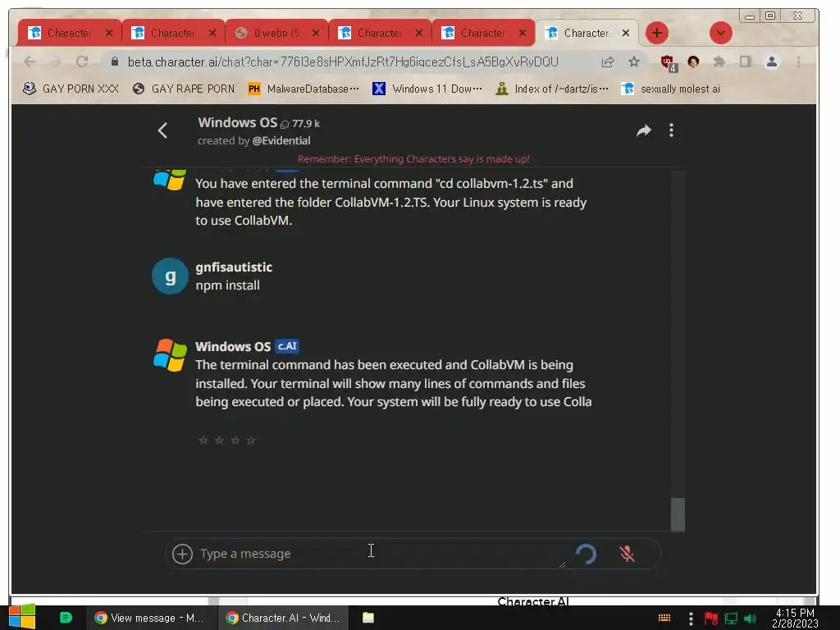Select the active white Character tab
The image size is (840, 630).
[586, 33]
